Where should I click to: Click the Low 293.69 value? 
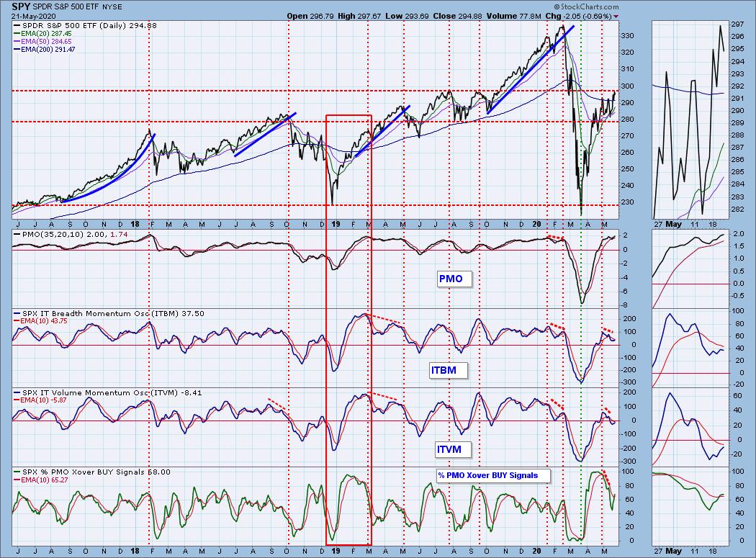[x=407, y=16]
